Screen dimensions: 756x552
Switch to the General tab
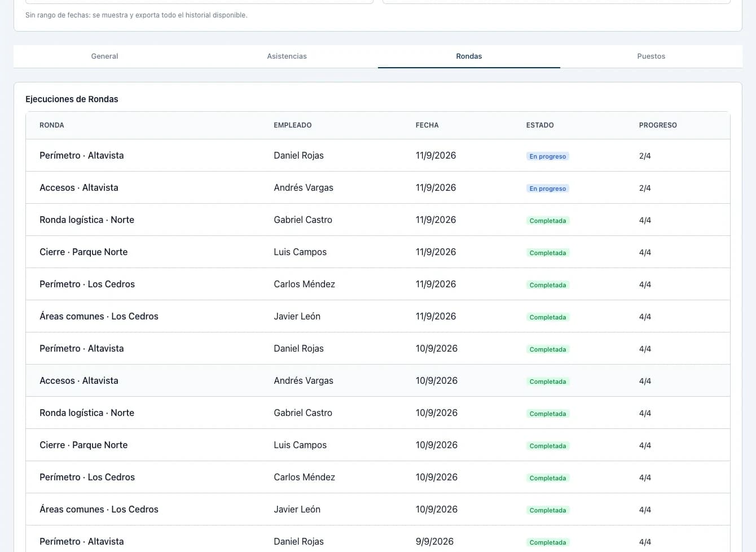[104, 56]
